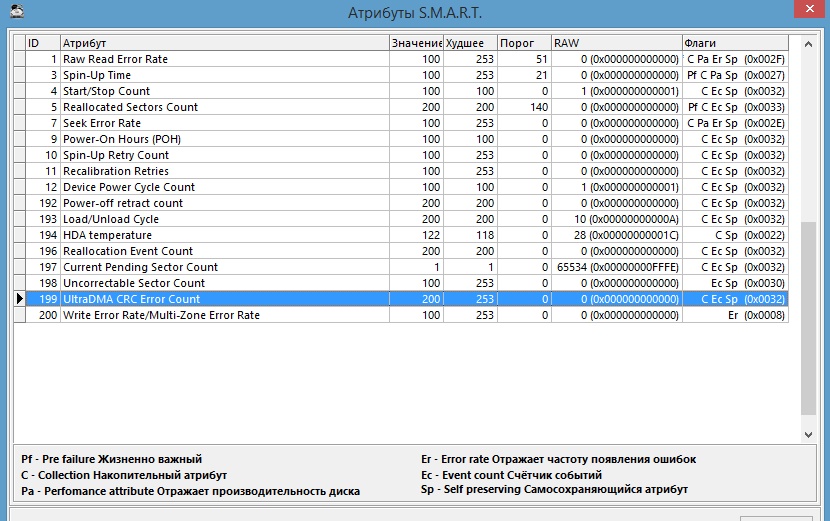
Task: Click the row indicator arrow beside ID 199
Action: click(x=20, y=299)
